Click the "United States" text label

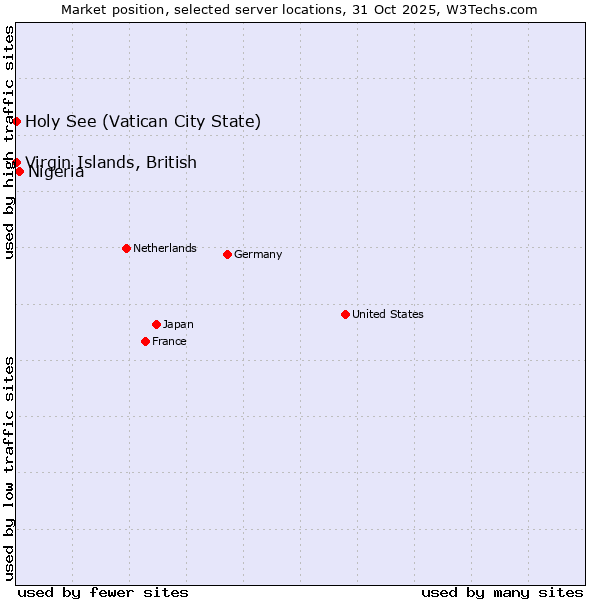point(387,314)
